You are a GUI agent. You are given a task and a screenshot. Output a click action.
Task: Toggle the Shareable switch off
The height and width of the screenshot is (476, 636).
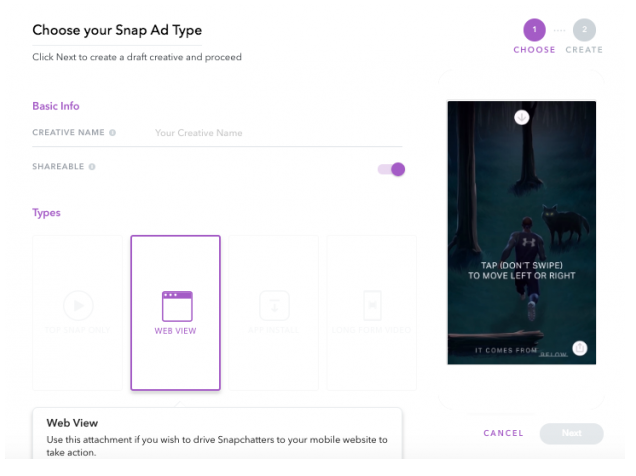391,169
